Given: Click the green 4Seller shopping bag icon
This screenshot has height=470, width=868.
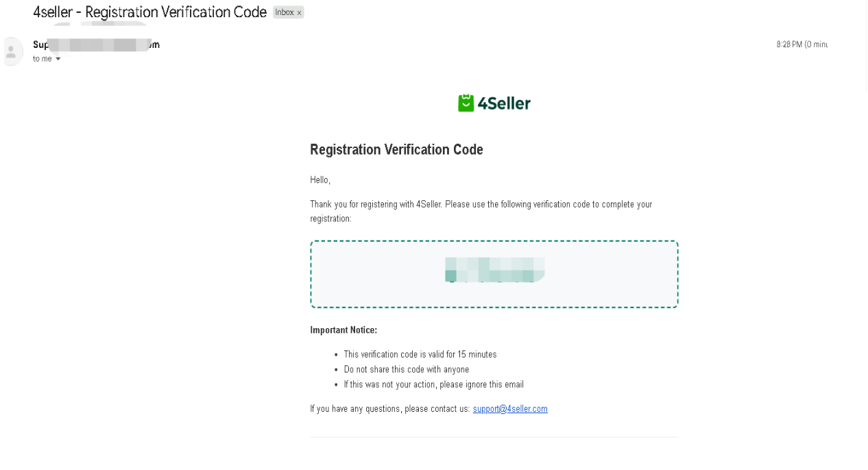Looking at the screenshot, I should point(466,103).
